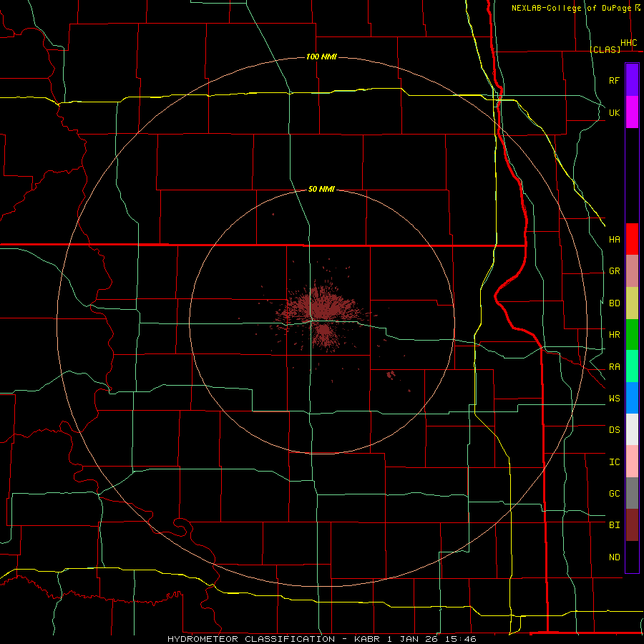
Task: Click the 'DS' legend label
Action: [615, 430]
